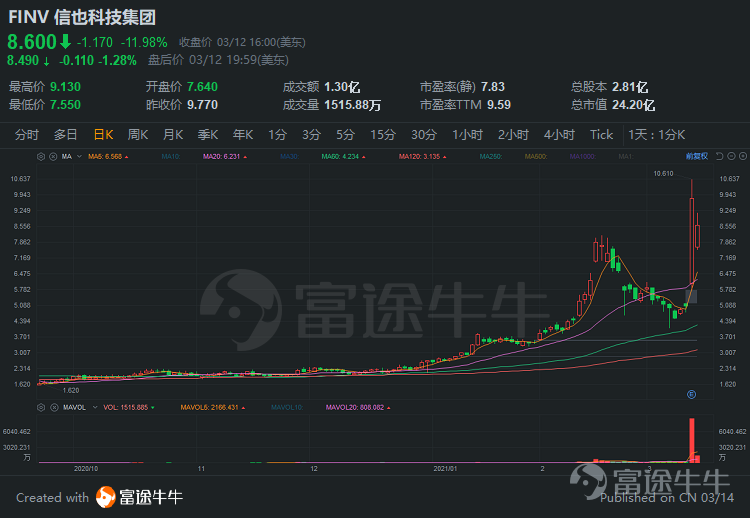Screen dimensions: 750x518
Task: Switch to the 3分 interval
Action: click(x=311, y=135)
